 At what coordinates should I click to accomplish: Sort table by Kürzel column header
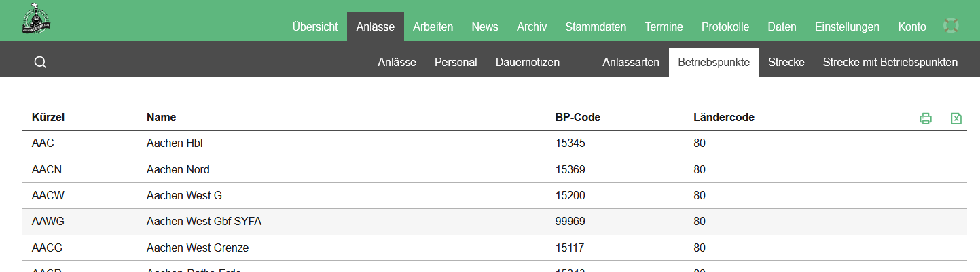tap(48, 118)
